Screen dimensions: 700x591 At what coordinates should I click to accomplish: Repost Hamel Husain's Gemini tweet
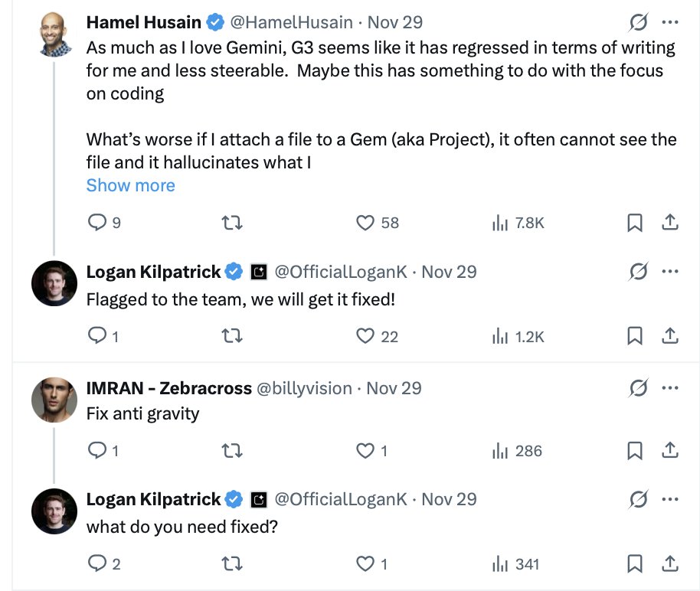pos(231,223)
